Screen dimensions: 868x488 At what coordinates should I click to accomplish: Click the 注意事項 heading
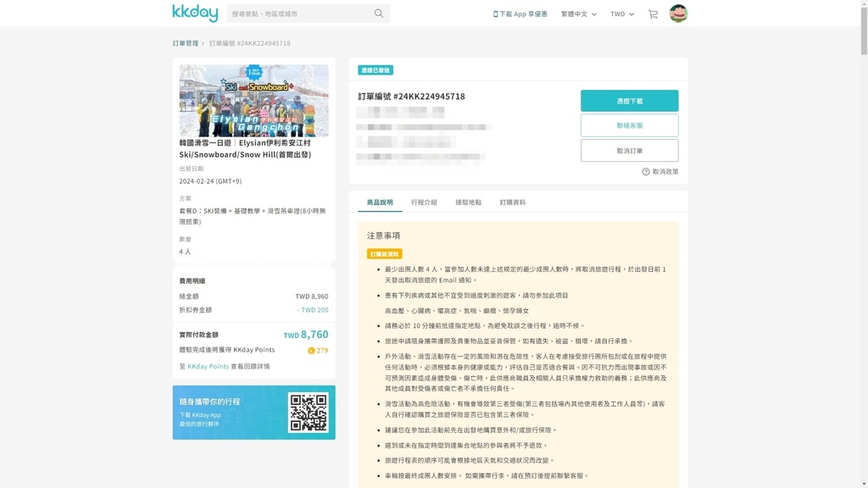coord(384,236)
